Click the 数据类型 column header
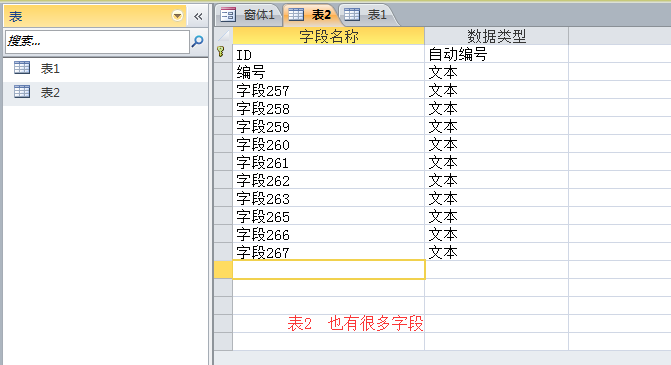This screenshot has width=671, height=365. tap(496, 36)
